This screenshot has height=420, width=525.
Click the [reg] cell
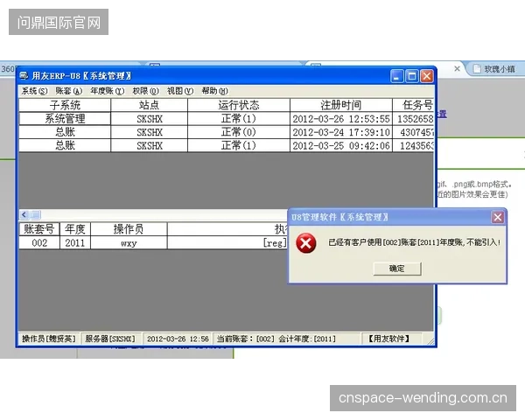tap(227, 242)
